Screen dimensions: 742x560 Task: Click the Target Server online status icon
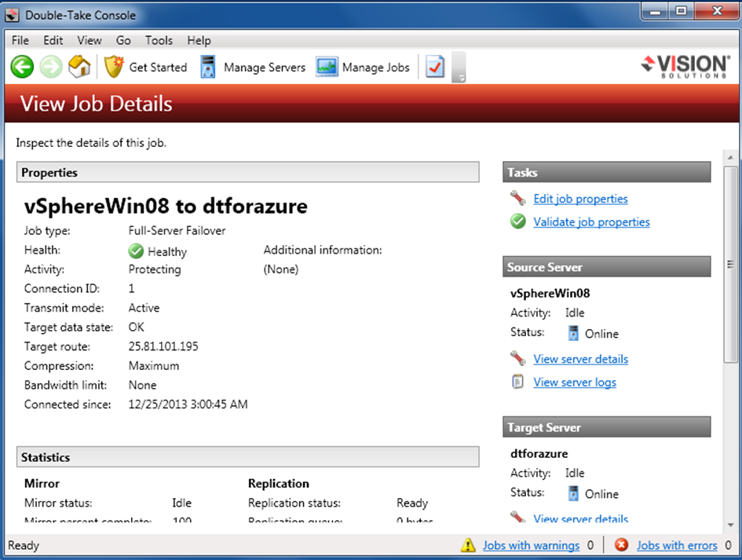pyautogui.click(x=573, y=493)
